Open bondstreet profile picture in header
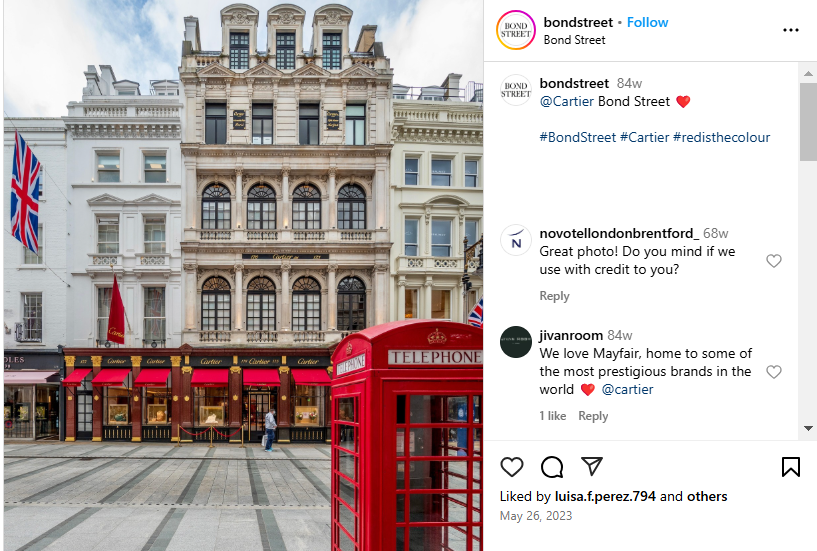The width and height of the screenshot is (817, 551). tap(515, 30)
